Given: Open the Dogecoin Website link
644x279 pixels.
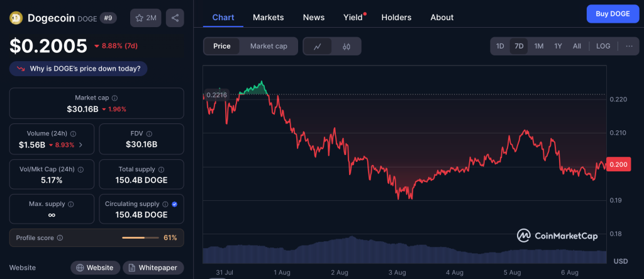Looking at the screenshot, I should tap(96, 268).
